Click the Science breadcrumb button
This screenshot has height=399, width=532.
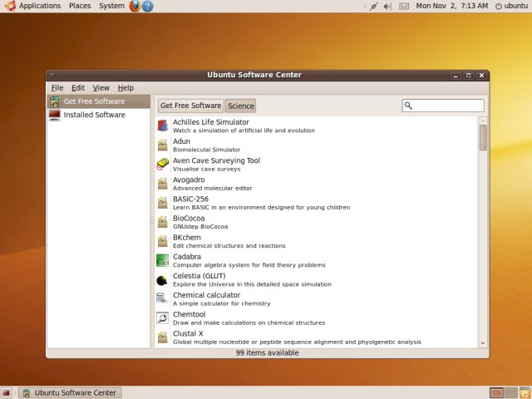(x=241, y=106)
